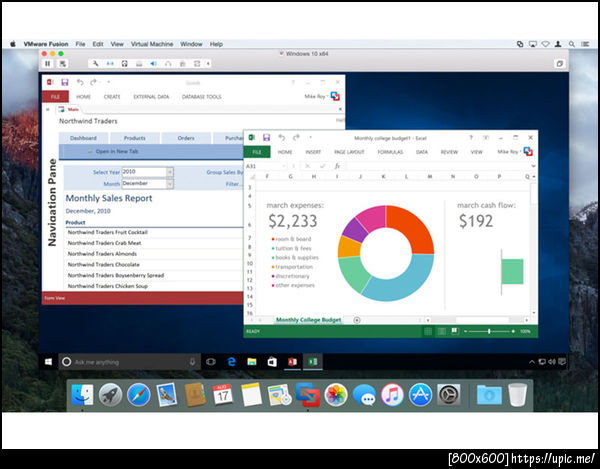Select Northwind Traders Boysenberry Spread row
This screenshot has height=469, width=600.
[x=155, y=275]
